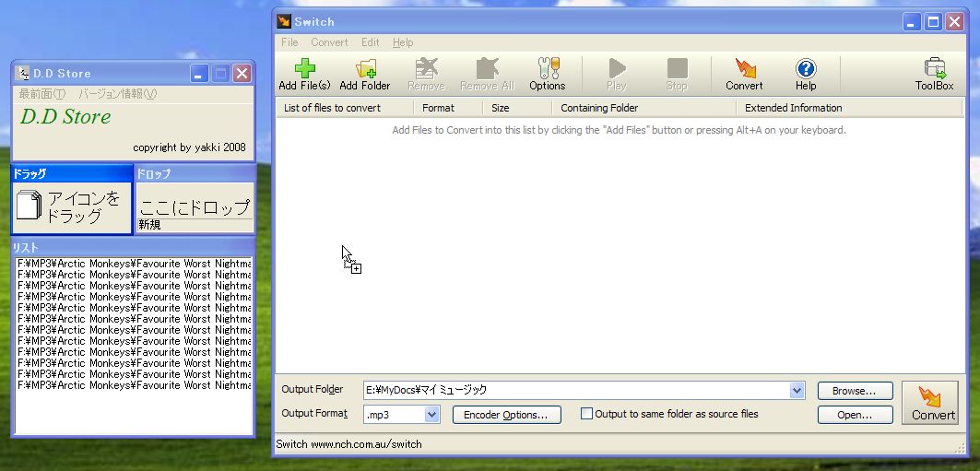This screenshot has width=980, height=471.
Task: Enable Output to same folder as source files
Action: [587, 414]
